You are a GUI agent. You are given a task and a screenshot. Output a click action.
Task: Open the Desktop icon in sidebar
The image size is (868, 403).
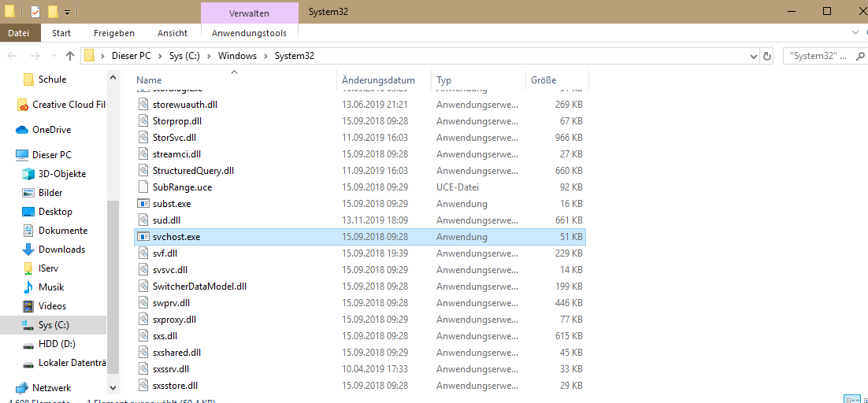pyautogui.click(x=28, y=212)
